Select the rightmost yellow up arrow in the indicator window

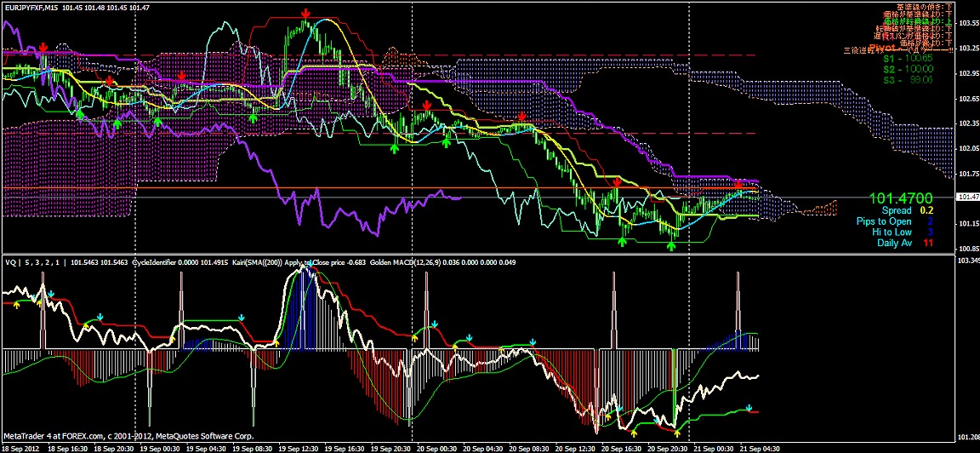(681, 432)
